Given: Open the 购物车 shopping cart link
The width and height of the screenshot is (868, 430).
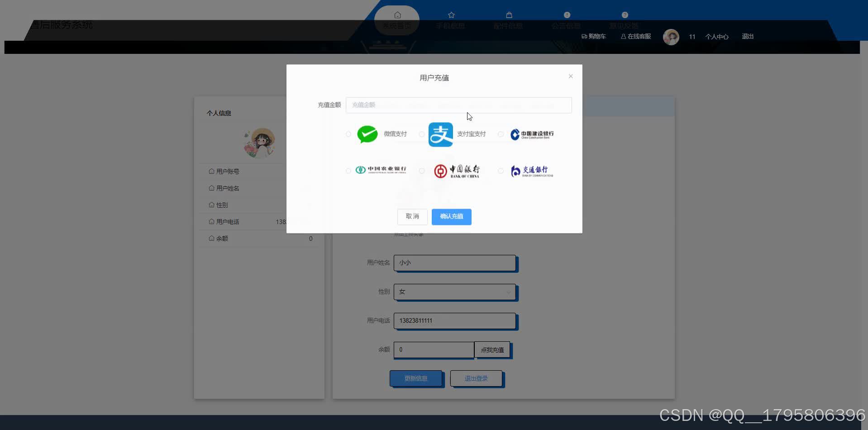Looking at the screenshot, I should tap(593, 36).
